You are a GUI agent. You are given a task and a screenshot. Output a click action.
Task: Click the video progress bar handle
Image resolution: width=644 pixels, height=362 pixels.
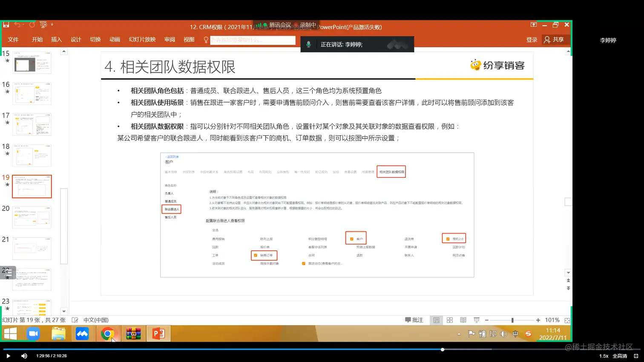(443, 350)
